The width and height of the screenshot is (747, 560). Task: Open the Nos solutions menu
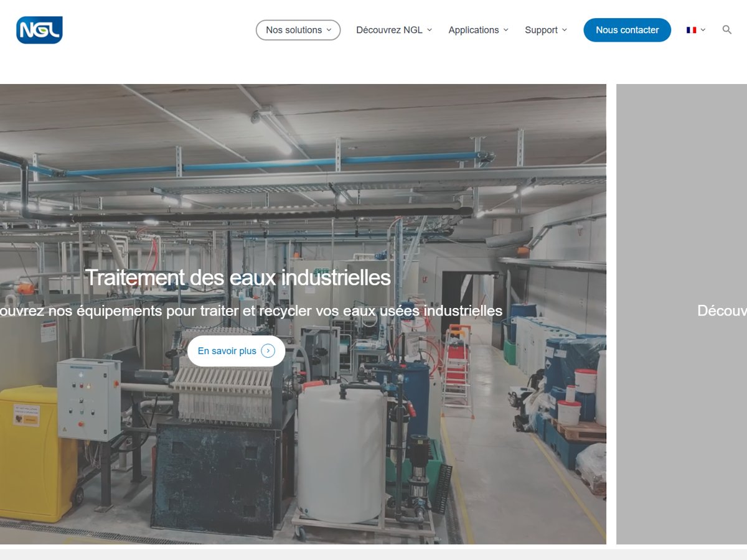coord(298,30)
